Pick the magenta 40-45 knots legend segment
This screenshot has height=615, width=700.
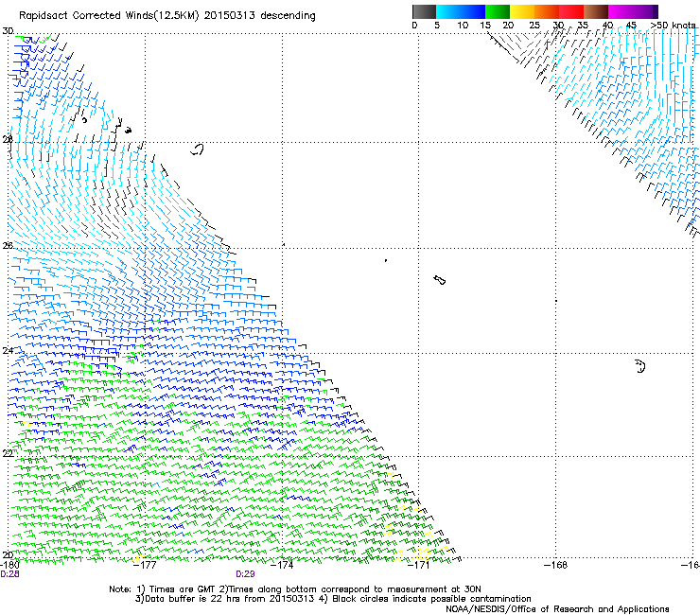[621, 11]
